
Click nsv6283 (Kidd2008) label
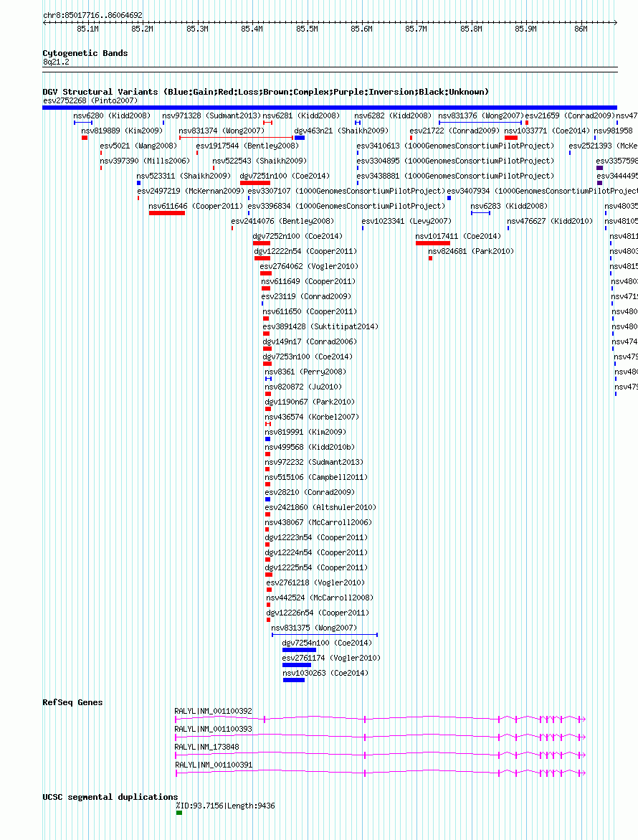(x=509, y=207)
